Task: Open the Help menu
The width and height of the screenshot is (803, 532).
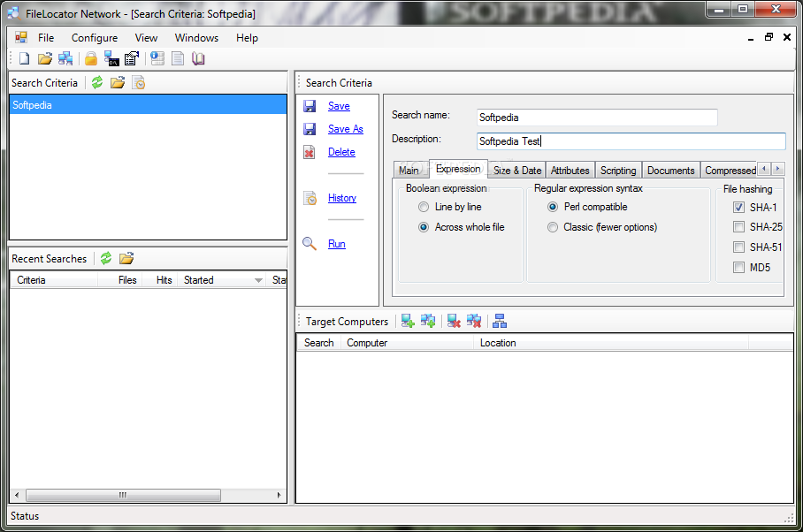Action: 247,38
